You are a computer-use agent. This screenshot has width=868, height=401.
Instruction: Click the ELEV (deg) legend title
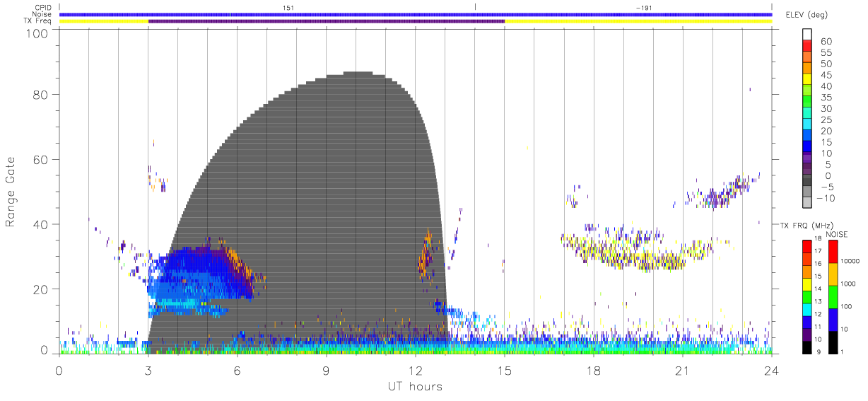pyautogui.click(x=807, y=15)
